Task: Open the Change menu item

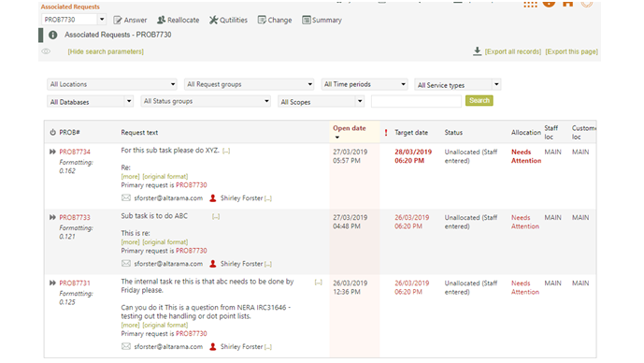Action: tap(275, 21)
